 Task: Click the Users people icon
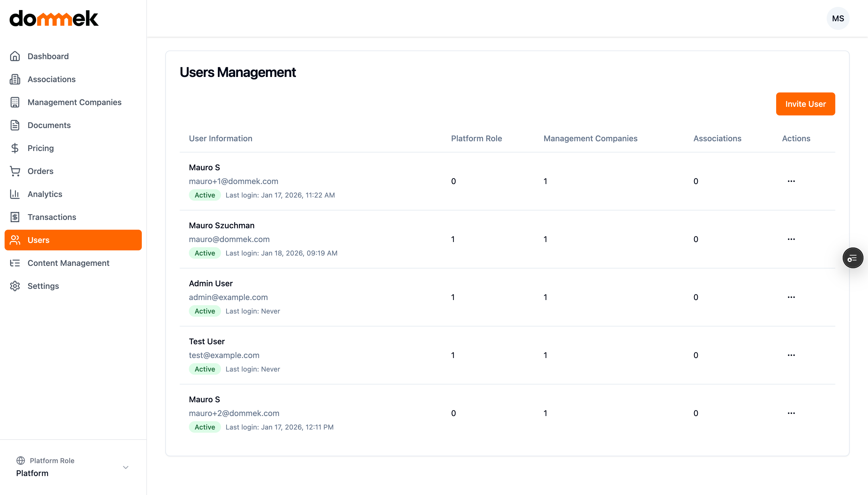pyautogui.click(x=15, y=240)
